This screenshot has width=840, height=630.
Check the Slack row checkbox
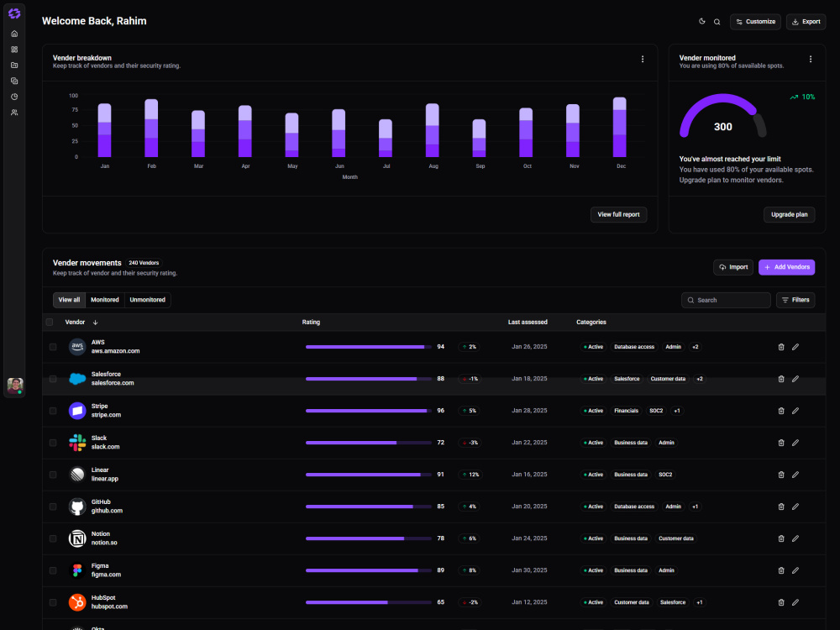(x=53, y=443)
